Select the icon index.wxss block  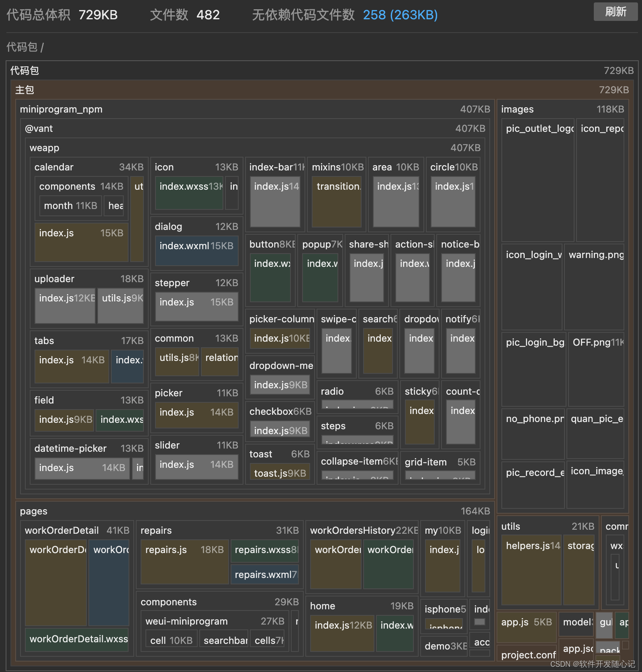(189, 193)
